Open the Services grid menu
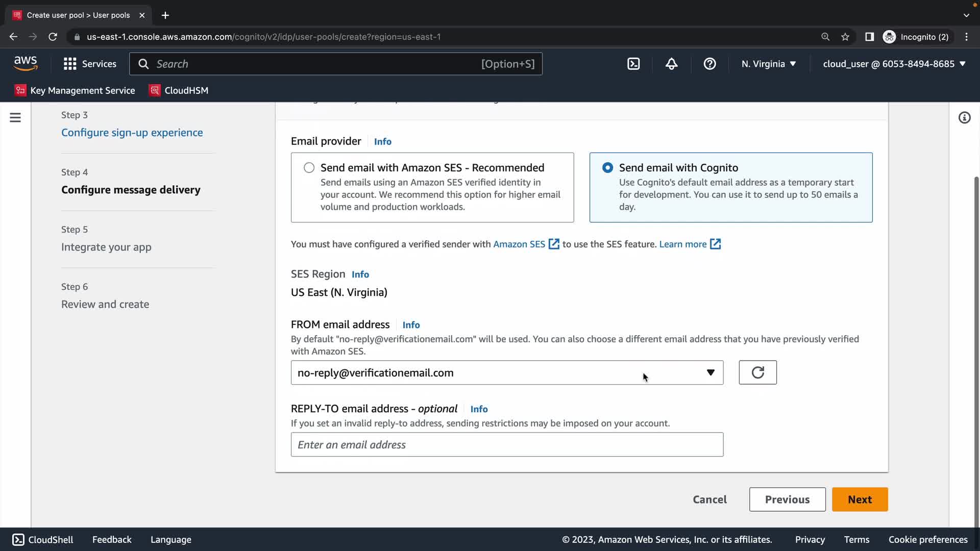980x551 pixels. point(90,64)
